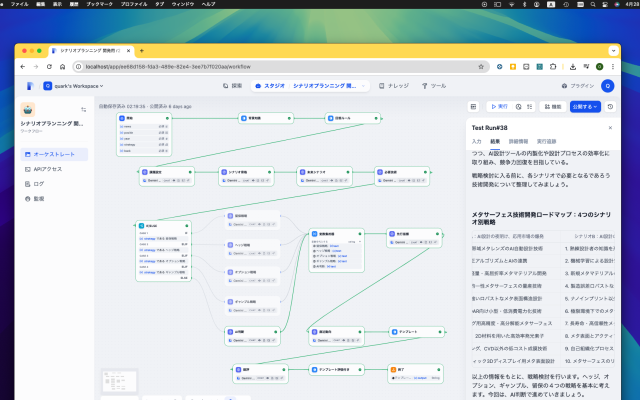
Task: Select the End (終了) node icon
Action: pyautogui.click(x=393, y=369)
